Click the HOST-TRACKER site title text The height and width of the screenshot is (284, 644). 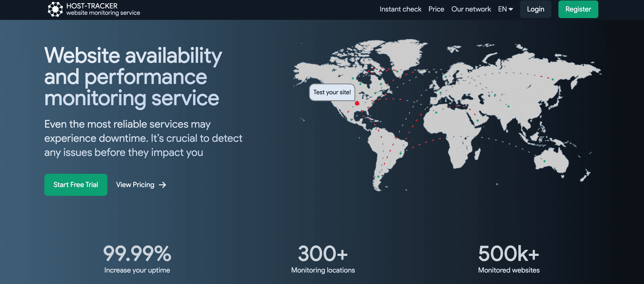[92, 6]
